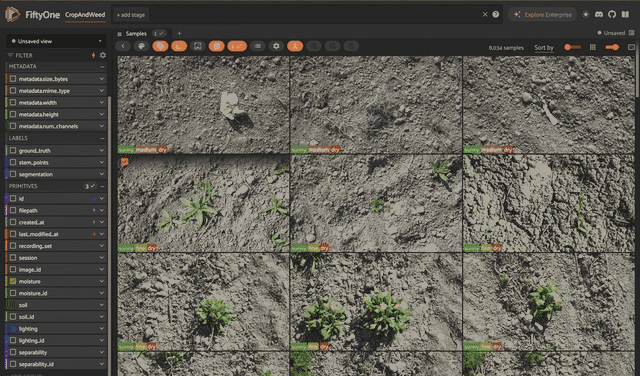640x376 pixels.
Task: Toggle lightning performance mode in FILTER
Action: (x=93, y=55)
